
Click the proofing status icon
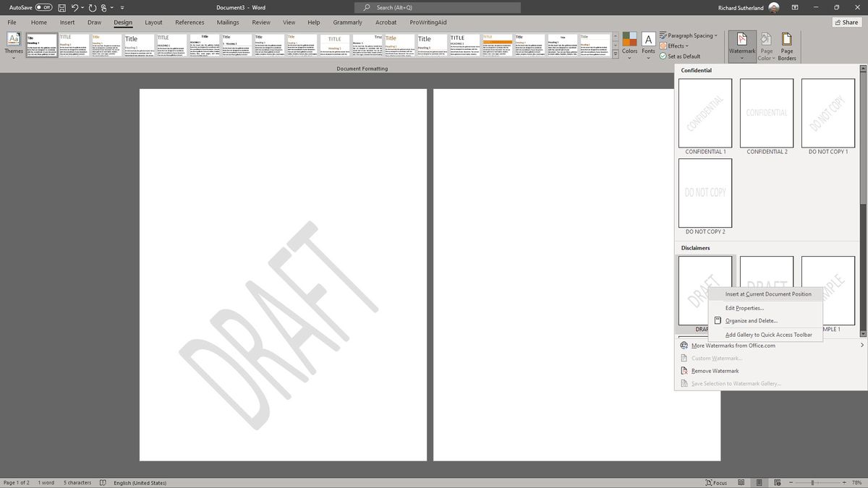pyautogui.click(x=102, y=482)
